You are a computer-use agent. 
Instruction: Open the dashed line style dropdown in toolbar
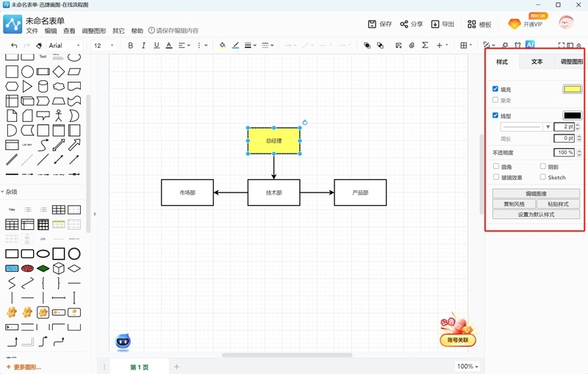pos(268,46)
